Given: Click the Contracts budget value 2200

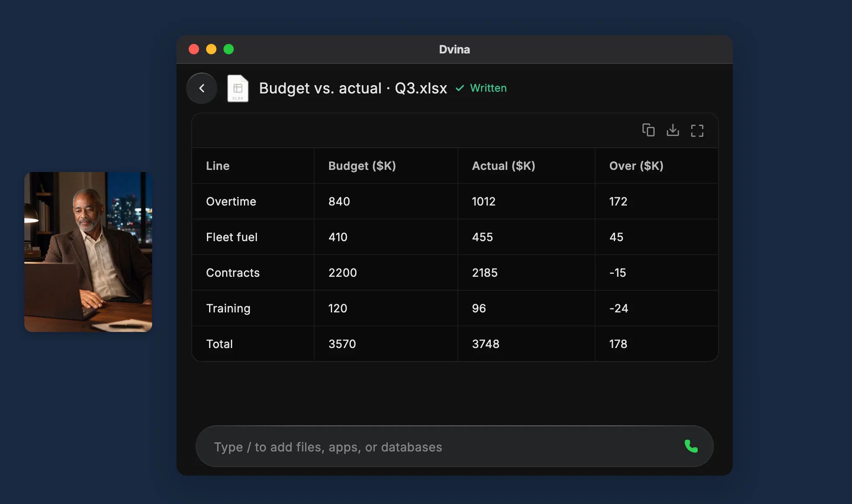Looking at the screenshot, I should [343, 272].
